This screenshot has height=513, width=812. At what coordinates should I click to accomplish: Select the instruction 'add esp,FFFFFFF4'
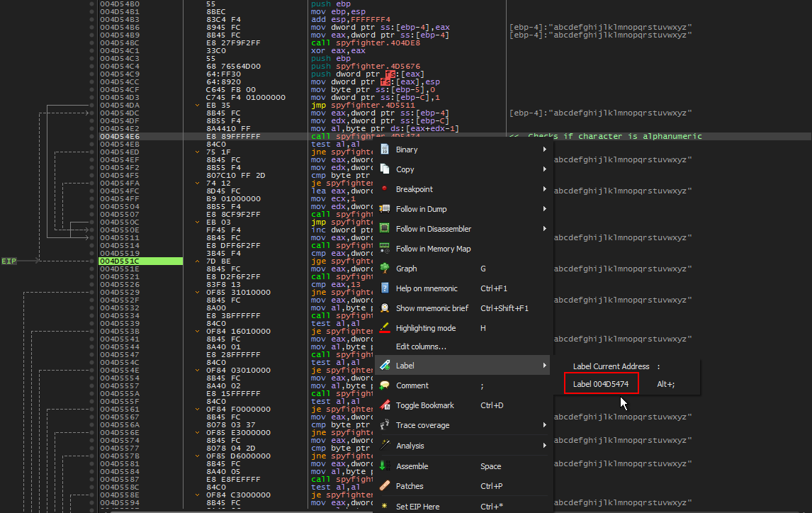coord(351,20)
